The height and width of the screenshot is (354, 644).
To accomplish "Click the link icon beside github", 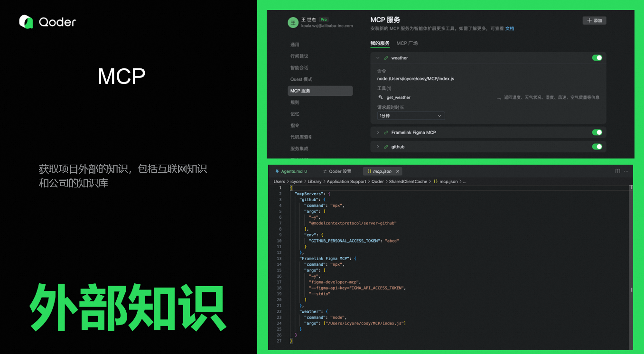I will click(386, 147).
